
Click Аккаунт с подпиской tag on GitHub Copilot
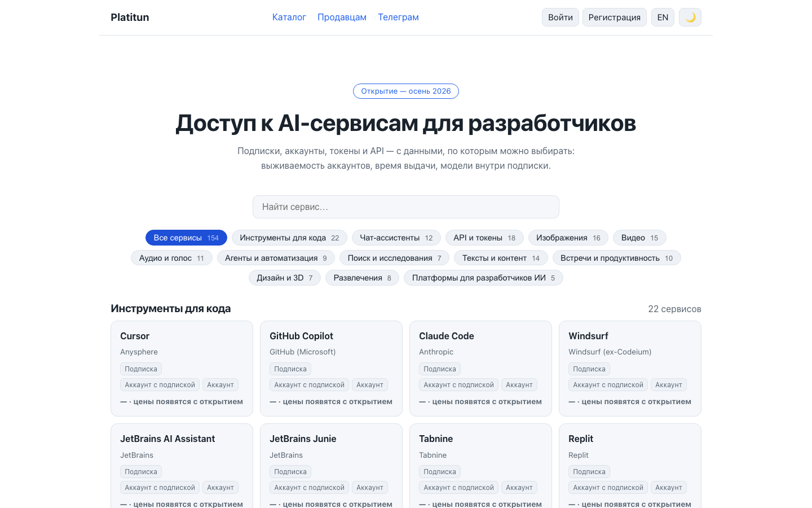[x=309, y=385]
